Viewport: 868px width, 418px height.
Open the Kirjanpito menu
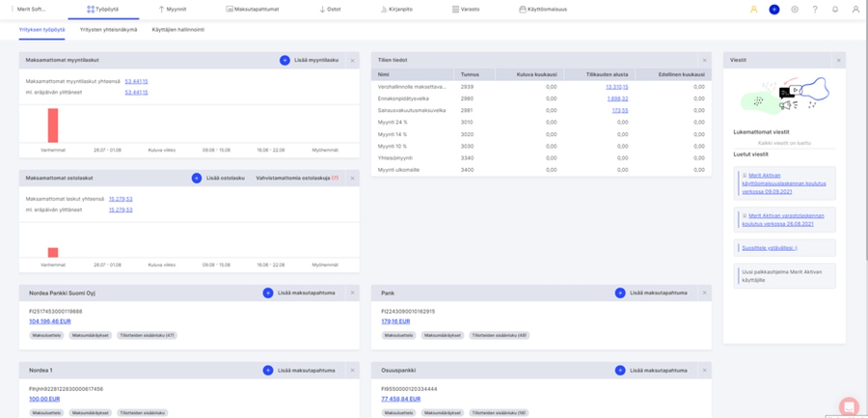398,9
